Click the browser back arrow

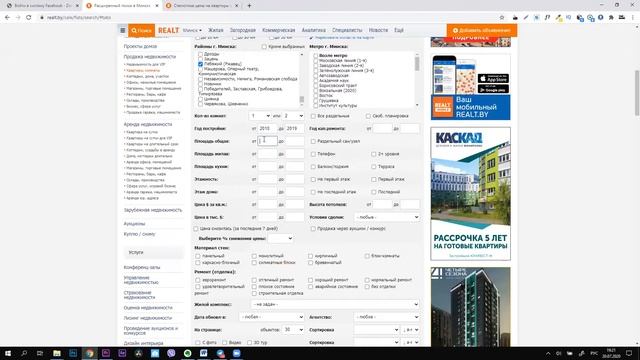pos(7,18)
